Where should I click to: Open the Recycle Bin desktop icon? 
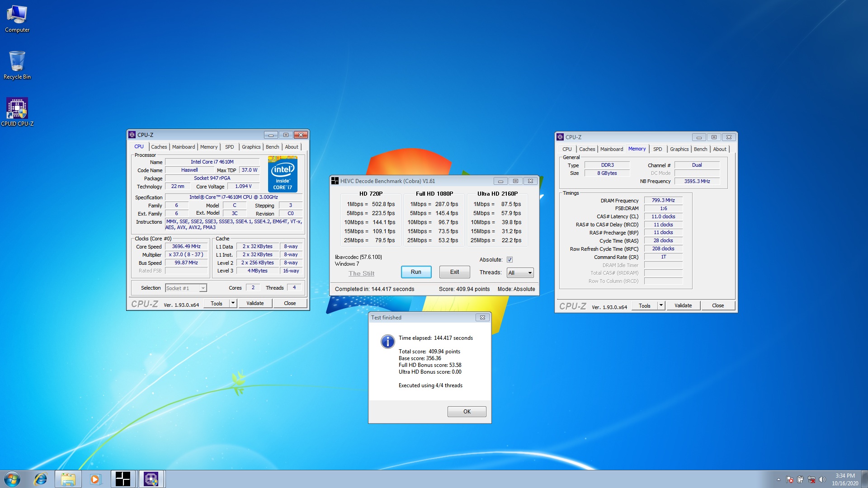coord(17,66)
